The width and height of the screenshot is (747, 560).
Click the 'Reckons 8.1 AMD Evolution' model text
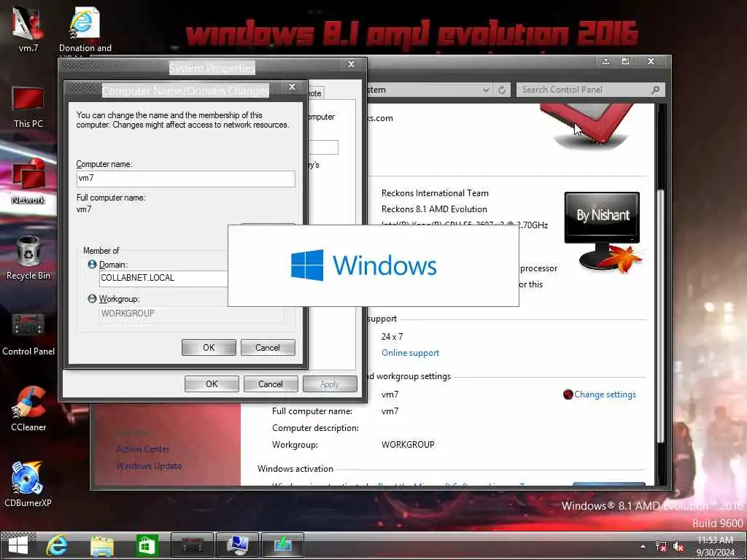434,209
